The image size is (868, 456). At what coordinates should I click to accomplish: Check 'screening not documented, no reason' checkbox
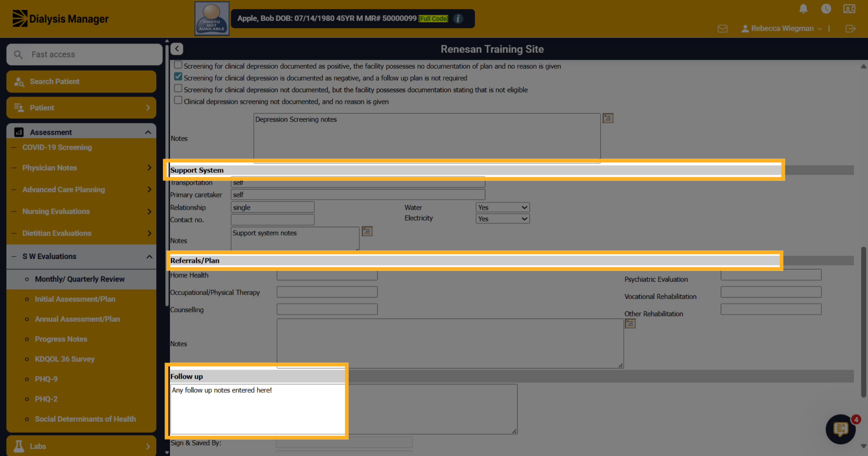[x=178, y=100]
